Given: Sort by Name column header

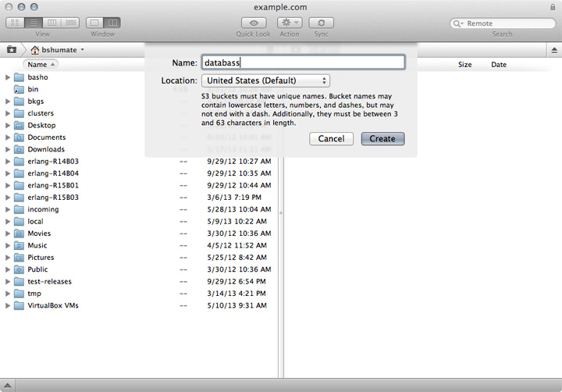Looking at the screenshot, I should 41,65.
